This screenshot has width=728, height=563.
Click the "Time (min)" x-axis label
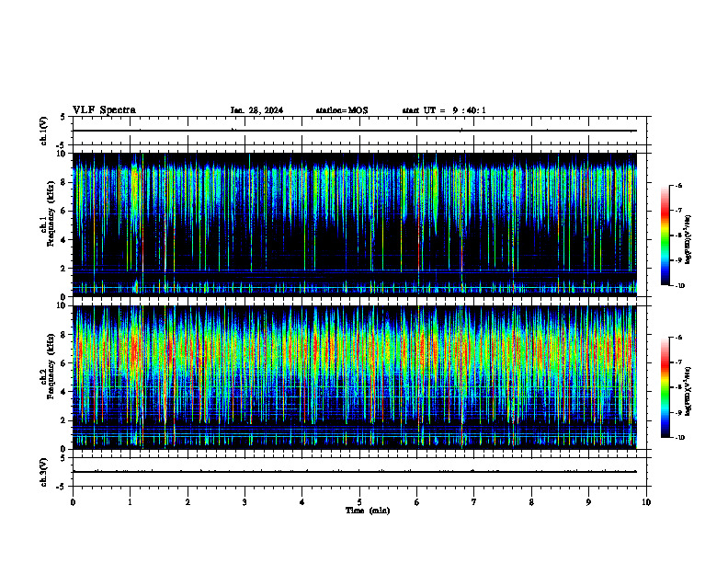click(368, 511)
